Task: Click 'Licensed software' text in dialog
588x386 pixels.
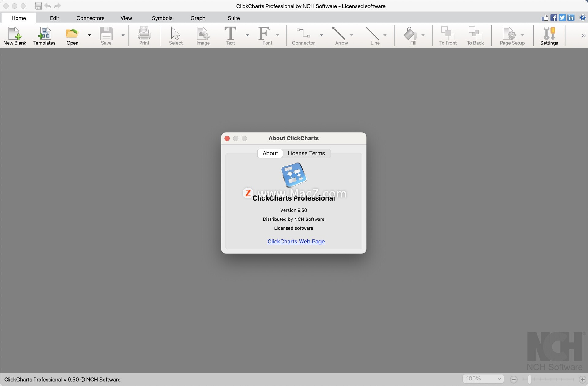Action: point(293,228)
